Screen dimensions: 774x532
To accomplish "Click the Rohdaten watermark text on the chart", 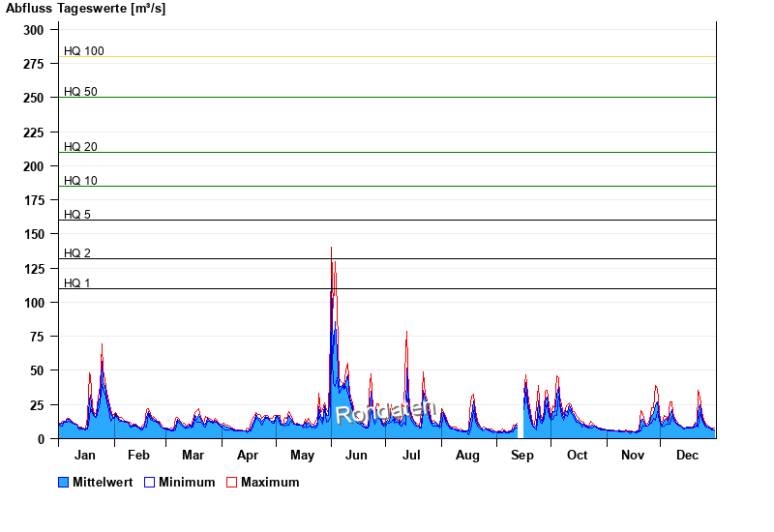I will pyautogui.click(x=386, y=413).
